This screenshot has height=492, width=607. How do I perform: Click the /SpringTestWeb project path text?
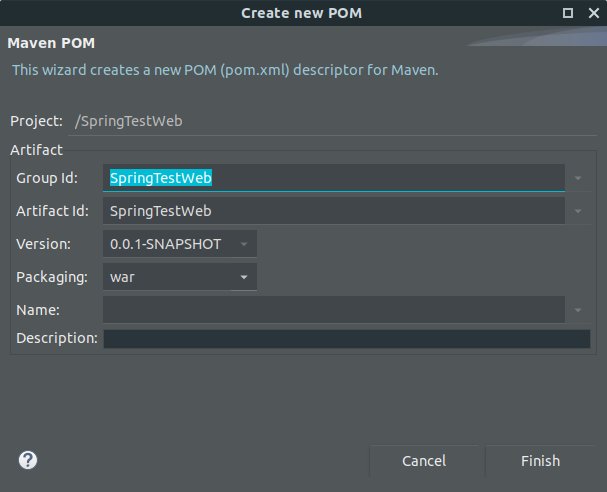[129, 121]
